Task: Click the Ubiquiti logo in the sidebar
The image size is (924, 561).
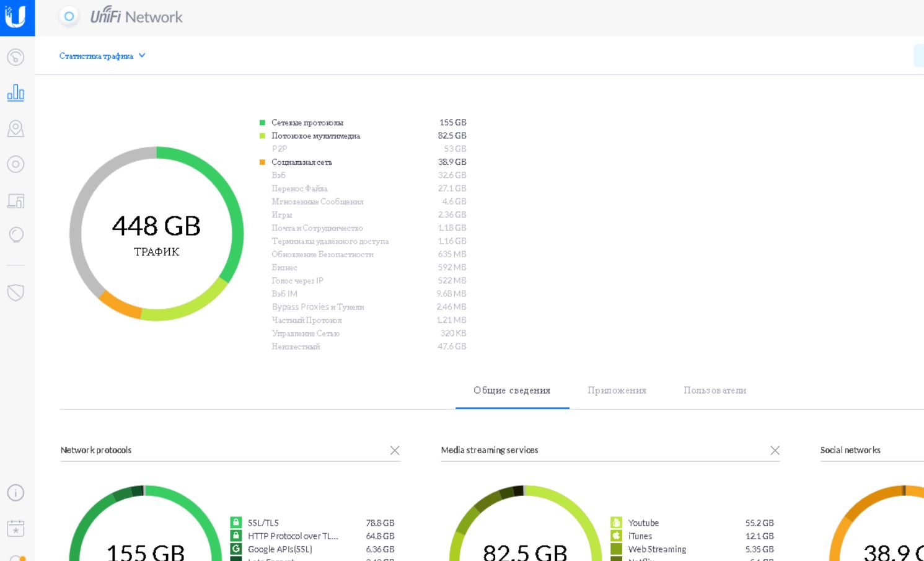Action: tap(16, 17)
